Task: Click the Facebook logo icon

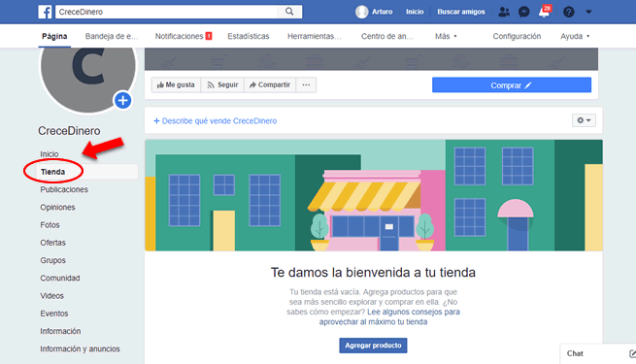Action: click(45, 12)
